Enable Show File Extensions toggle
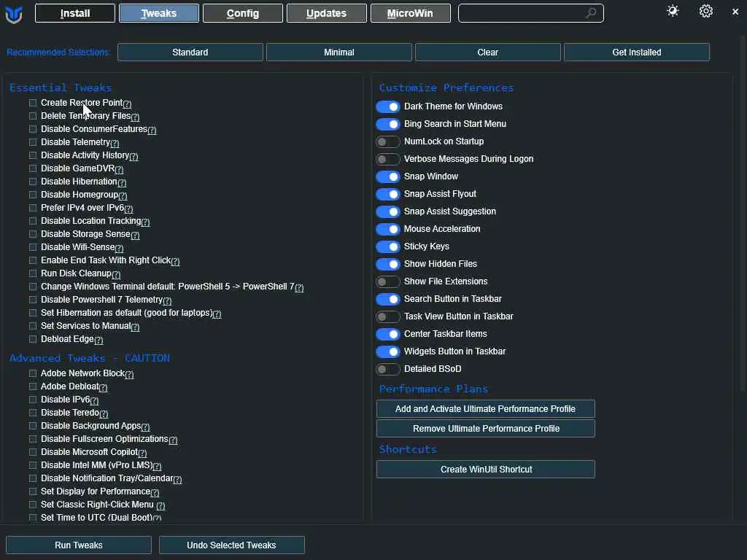Image resolution: width=747 pixels, height=560 pixels. pyautogui.click(x=388, y=282)
